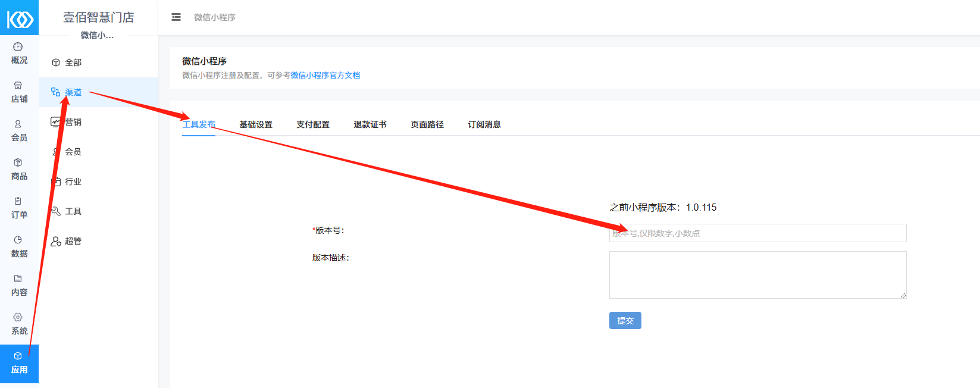This screenshot has height=388, width=980.
Task: Click the textarea resize handle corner
Action: 903,295
